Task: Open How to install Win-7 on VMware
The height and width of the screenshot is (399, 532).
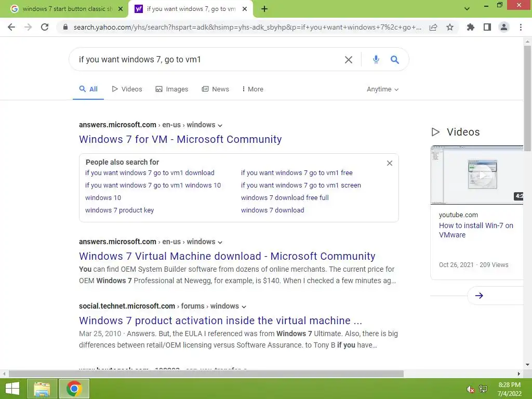Action: tap(476, 230)
